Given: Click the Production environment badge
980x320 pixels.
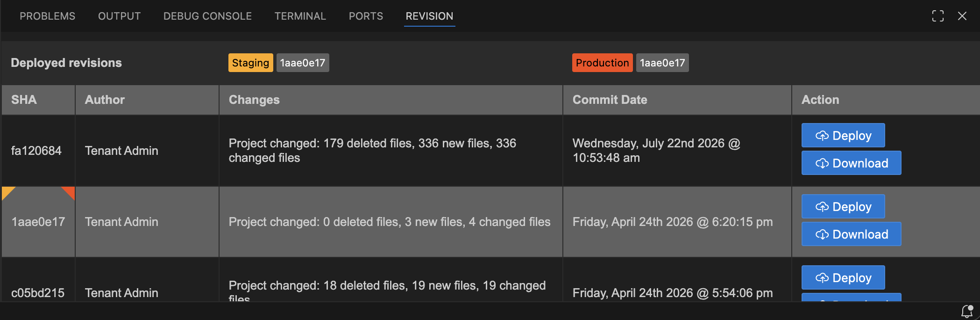Looking at the screenshot, I should click(x=603, y=63).
